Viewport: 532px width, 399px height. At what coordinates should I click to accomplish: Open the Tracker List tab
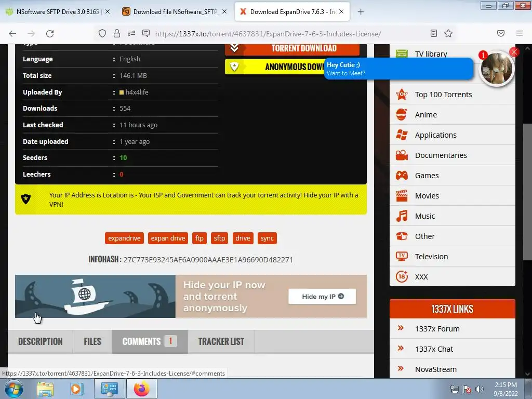click(221, 341)
